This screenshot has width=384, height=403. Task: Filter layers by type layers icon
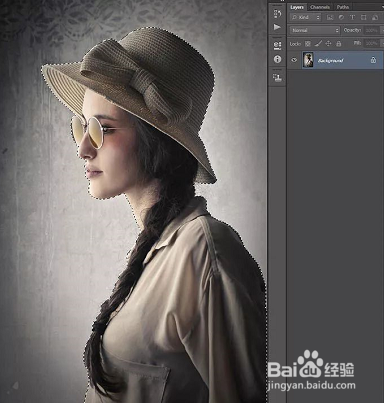coord(352,17)
